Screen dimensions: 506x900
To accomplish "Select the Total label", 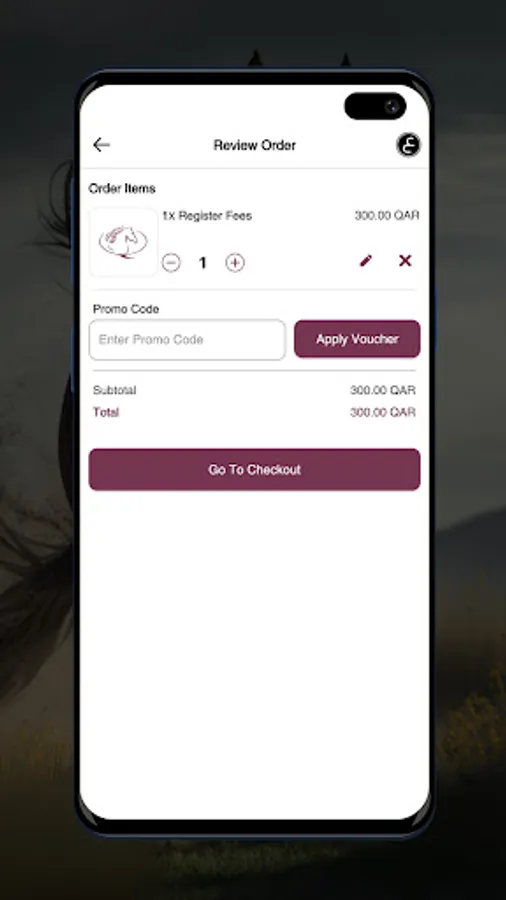I will [x=106, y=412].
